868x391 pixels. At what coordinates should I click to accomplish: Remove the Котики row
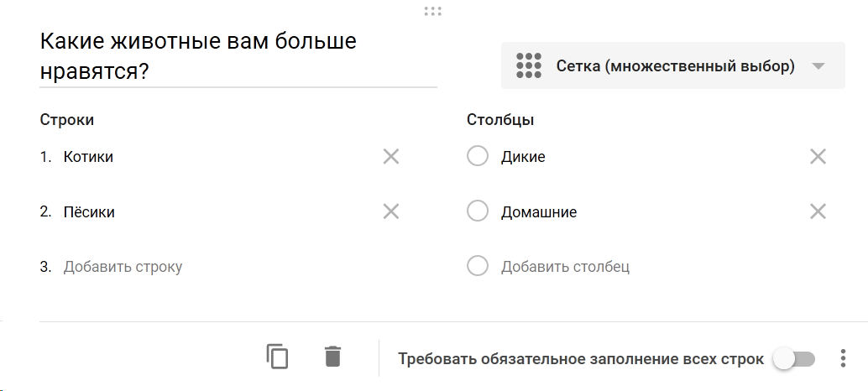click(391, 157)
